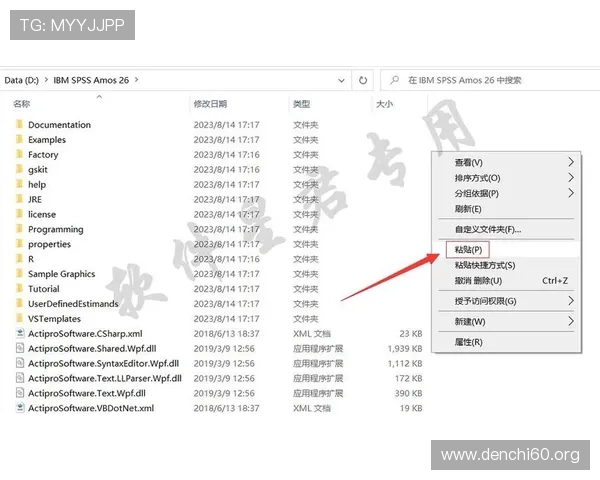Viewport: 600px width, 480px height.
Task: Click the 2018/6/13 18:37 date of CSharp.xml
Action: point(226,333)
